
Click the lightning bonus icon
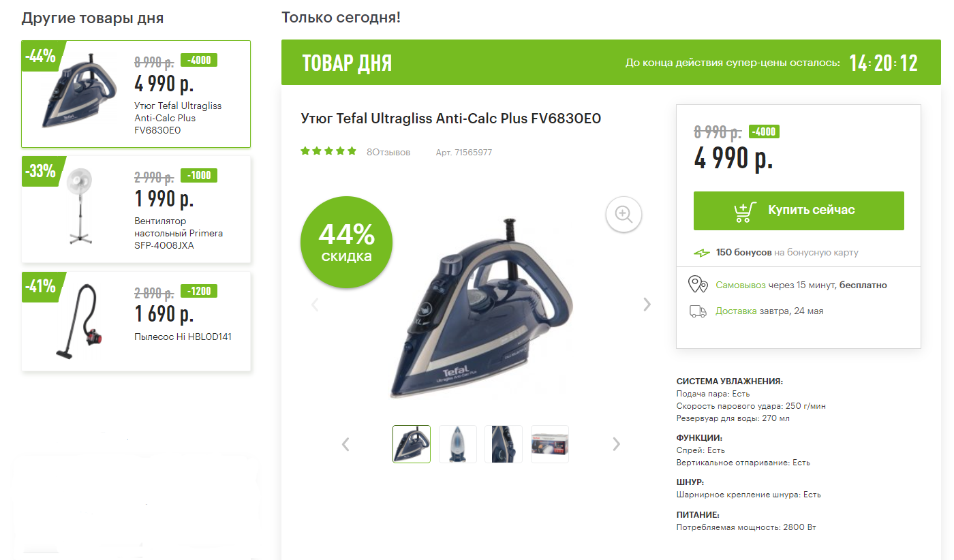click(701, 253)
